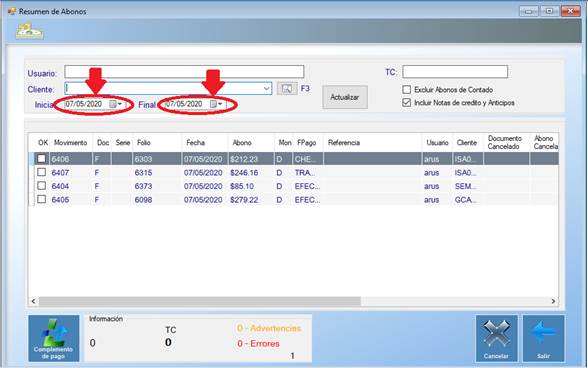Viewport: 588px width, 368px height.
Task: Click the Movimiento column header
Action: (70, 143)
